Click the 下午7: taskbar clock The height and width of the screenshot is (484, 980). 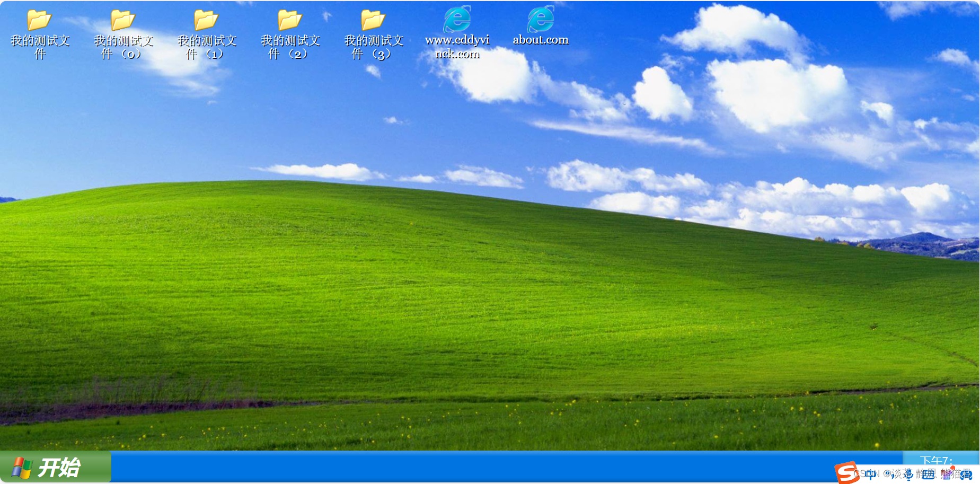[x=936, y=461]
